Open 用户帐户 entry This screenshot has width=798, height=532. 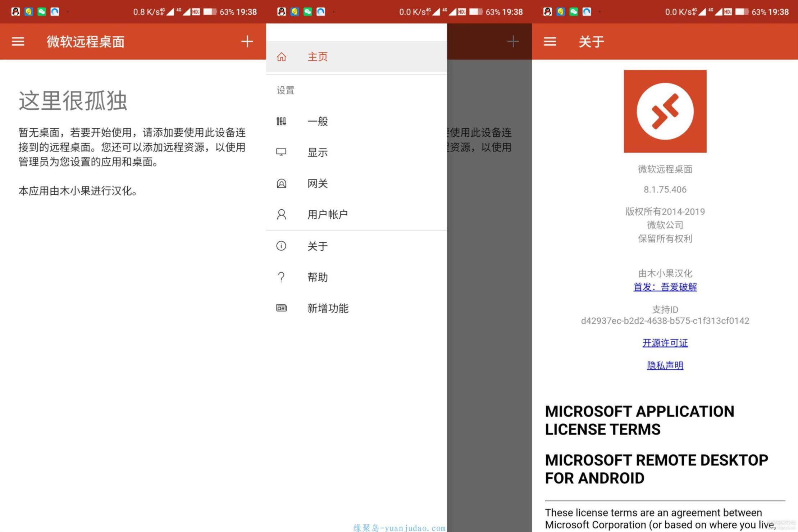[356, 214]
